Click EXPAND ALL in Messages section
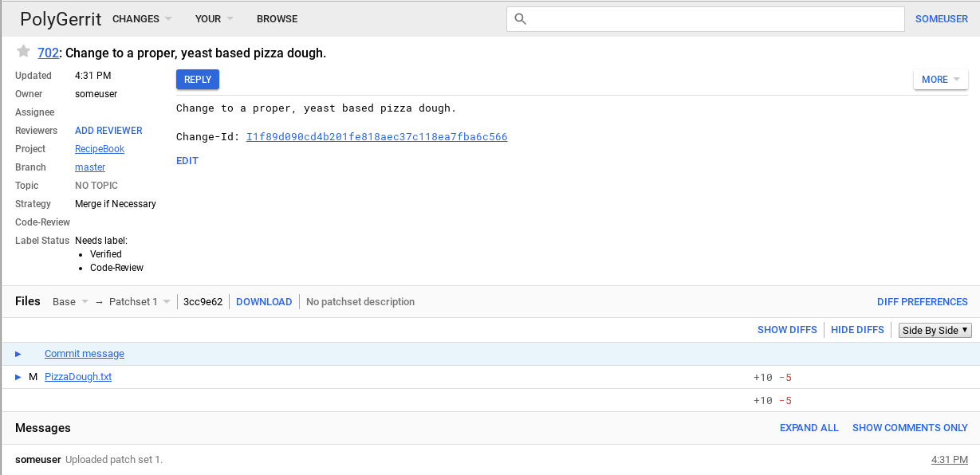This screenshot has height=475, width=980. click(x=809, y=427)
